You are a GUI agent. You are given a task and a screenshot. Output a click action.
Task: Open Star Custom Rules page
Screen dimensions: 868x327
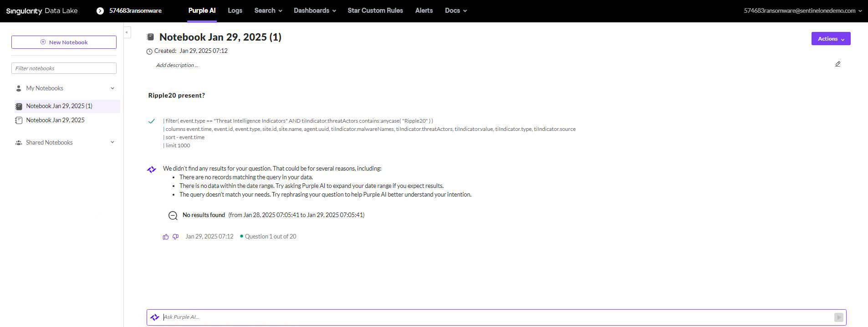coord(375,10)
